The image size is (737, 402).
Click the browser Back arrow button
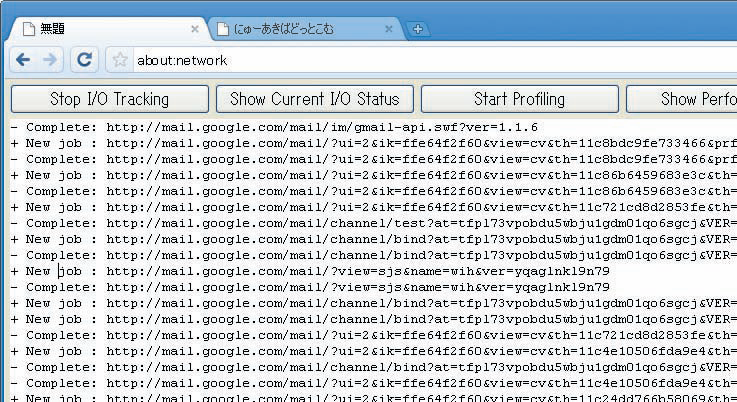pos(23,60)
